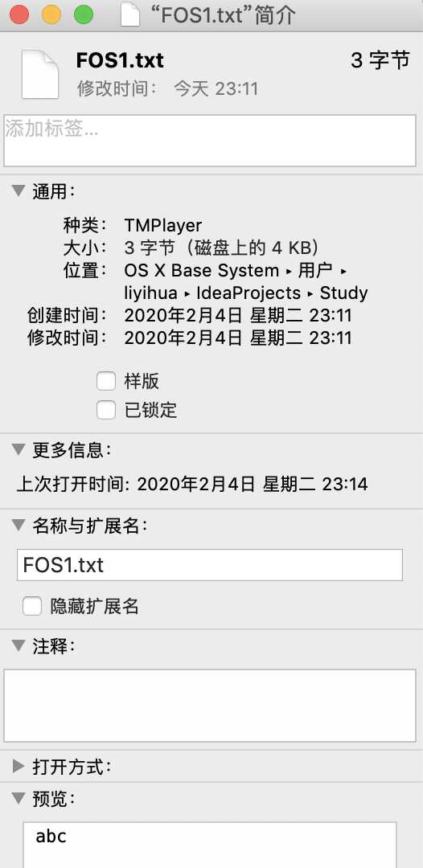The image size is (423, 868).
Task: Click the abc preview content area
Action: pyautogui.click(x=210, y=845)
